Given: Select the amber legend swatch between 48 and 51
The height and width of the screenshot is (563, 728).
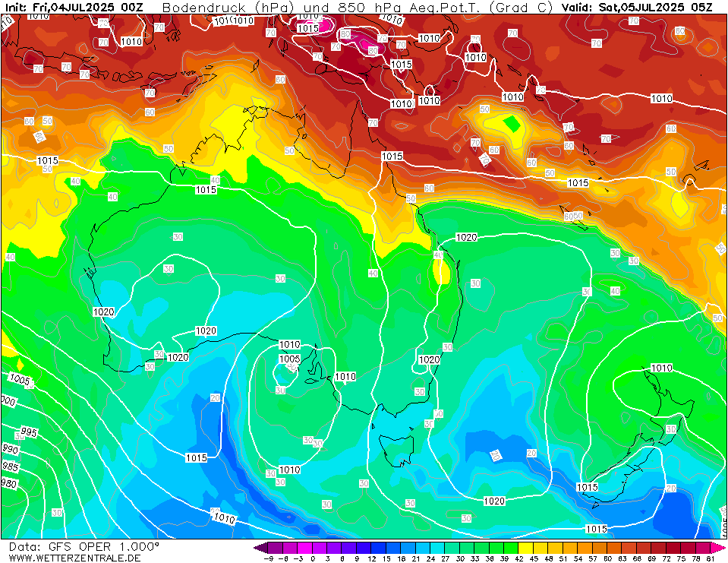Looking at the screenshot, I should pyautogui.click(x=556, y=547).
